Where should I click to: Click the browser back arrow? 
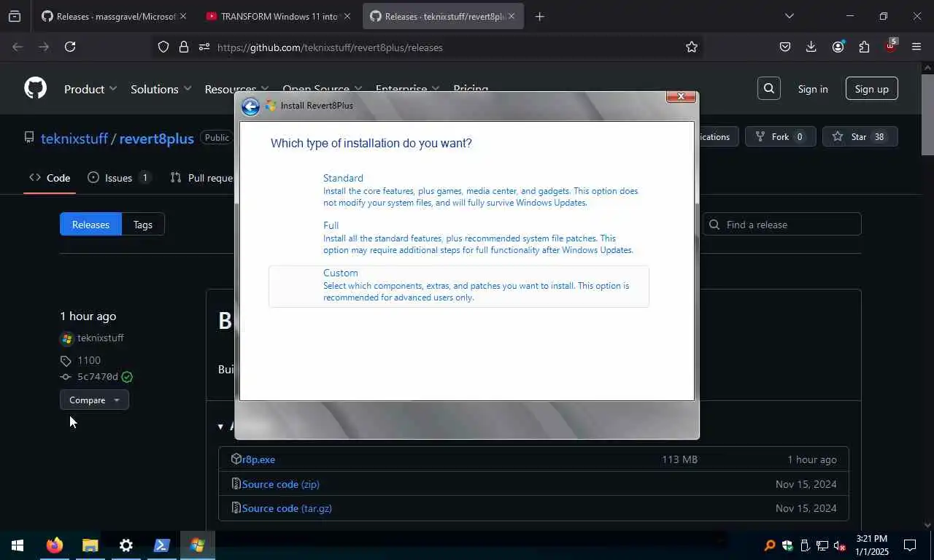point(18,47)
